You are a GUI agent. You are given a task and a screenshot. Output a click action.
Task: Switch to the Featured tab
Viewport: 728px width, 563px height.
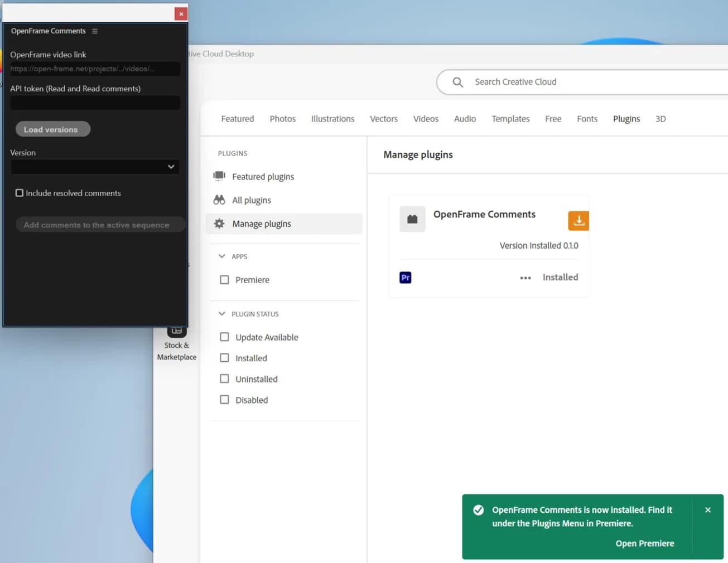(x=237, y=119)
